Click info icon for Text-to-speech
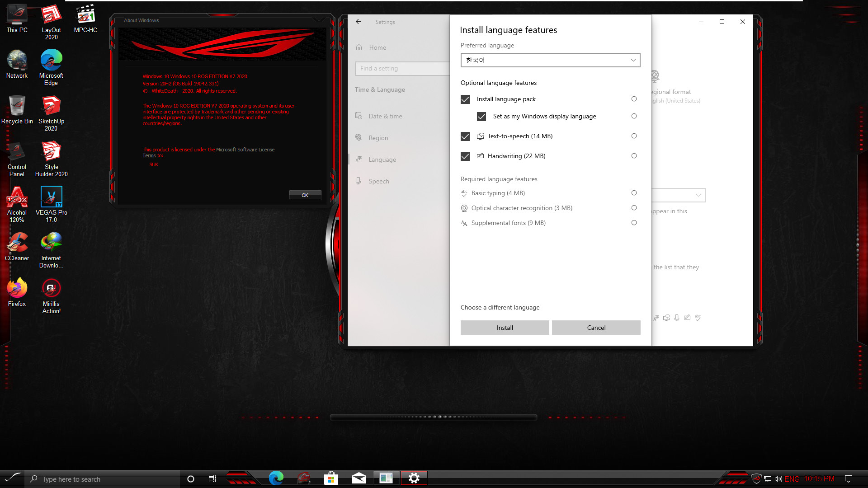Image resolution: width=868 pixels, height=488 pixels. pyautogui.click(x=634, y=136)
